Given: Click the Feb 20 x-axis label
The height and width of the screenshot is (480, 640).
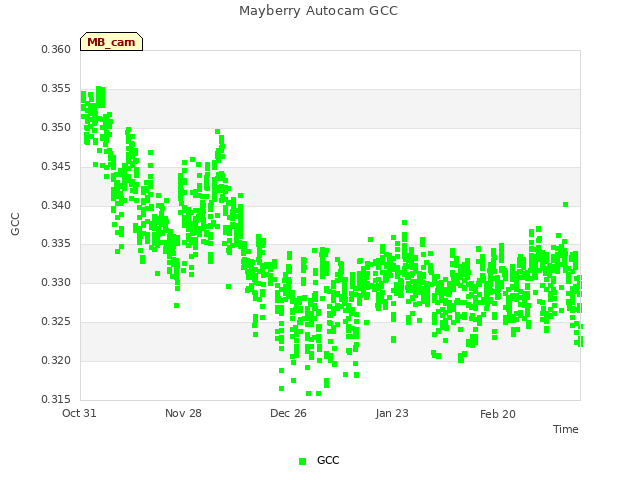Looking at the screenshot, I should [x=498, y=414].
